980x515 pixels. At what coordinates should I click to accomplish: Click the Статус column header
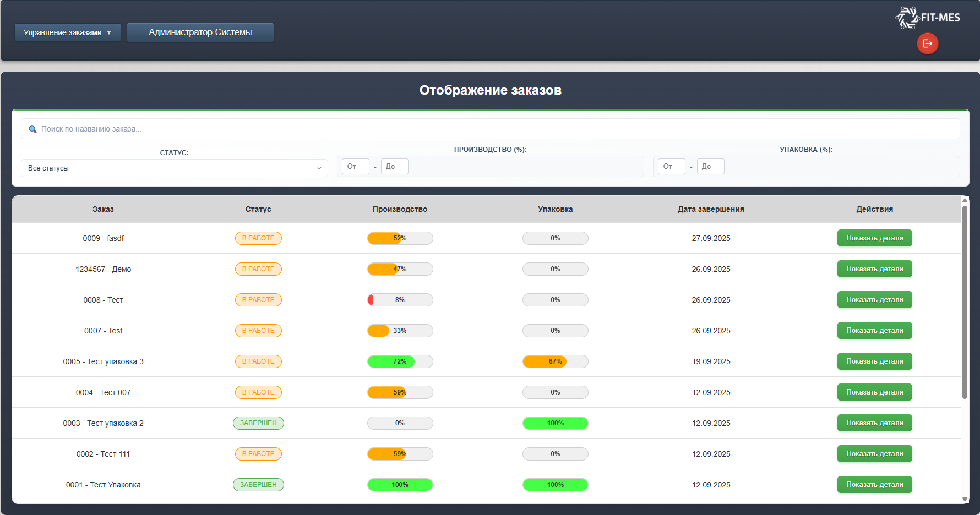[x=258, y=209]
